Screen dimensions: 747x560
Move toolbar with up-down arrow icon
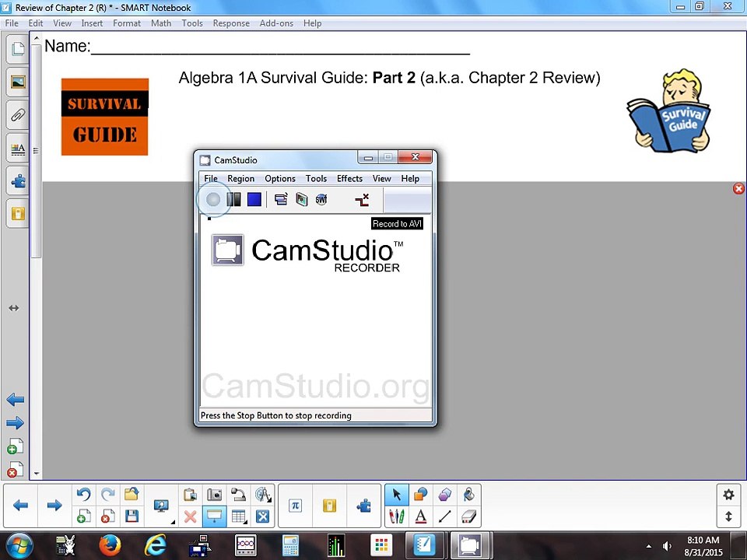[x=728, y=516]
